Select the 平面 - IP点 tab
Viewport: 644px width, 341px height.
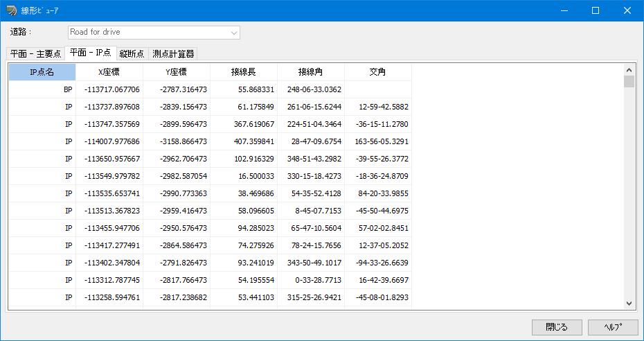pyautogui.click(x=90, y=53)
